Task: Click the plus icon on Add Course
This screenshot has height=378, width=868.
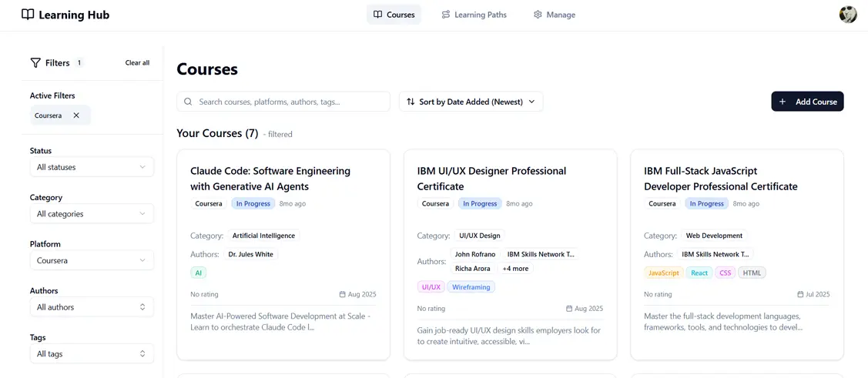Action: pyautogui.click(x=783, y=102)
